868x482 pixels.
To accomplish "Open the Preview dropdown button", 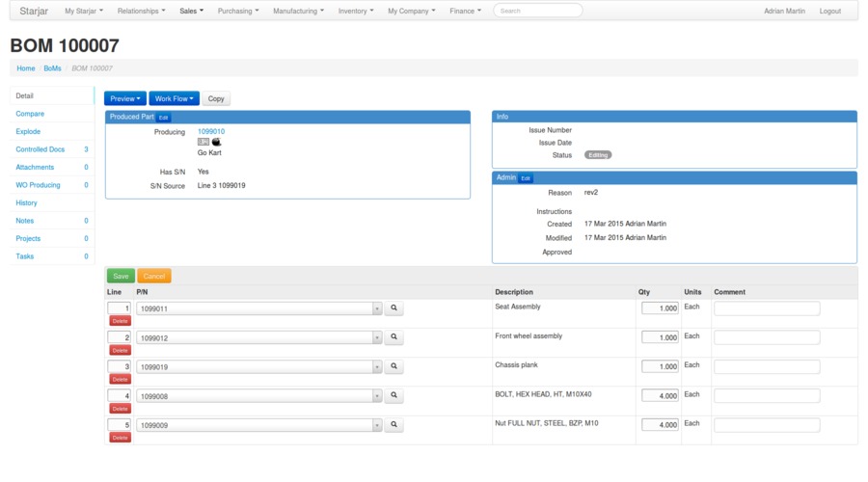I will (124, 98).
